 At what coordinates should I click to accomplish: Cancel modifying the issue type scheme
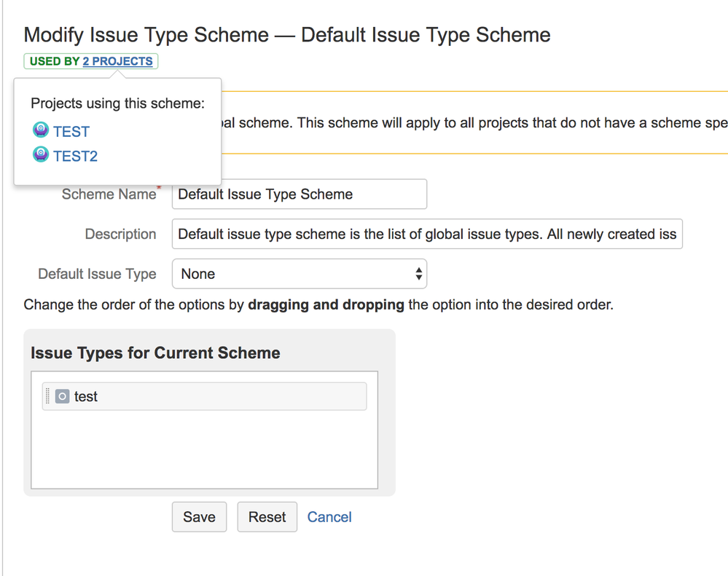(x=329, y=517)
